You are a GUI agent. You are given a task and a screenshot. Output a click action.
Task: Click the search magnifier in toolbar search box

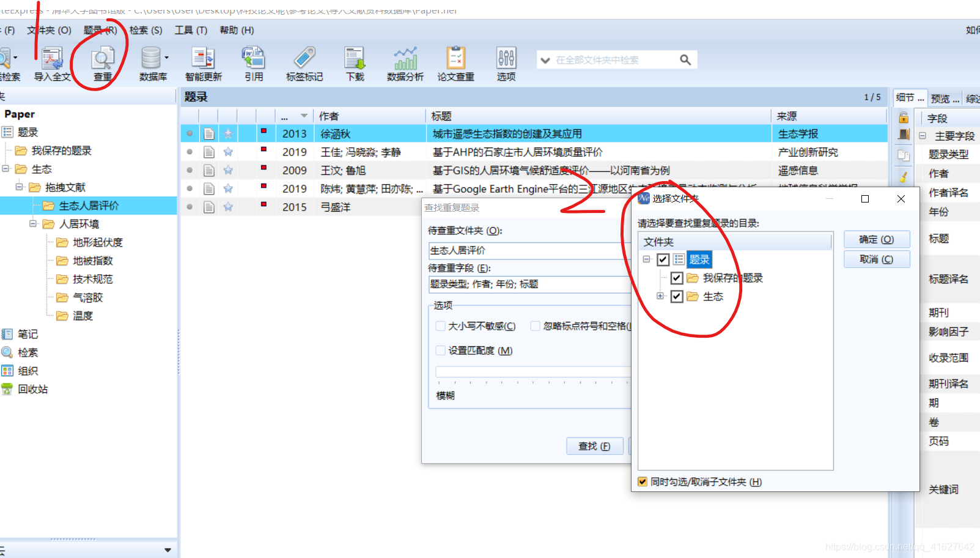tap(685, 59)
